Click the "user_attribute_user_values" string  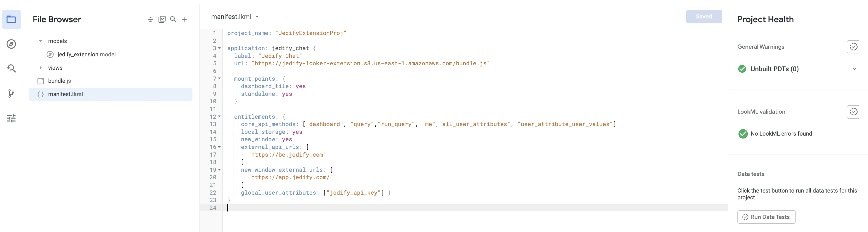click(565, 124)
